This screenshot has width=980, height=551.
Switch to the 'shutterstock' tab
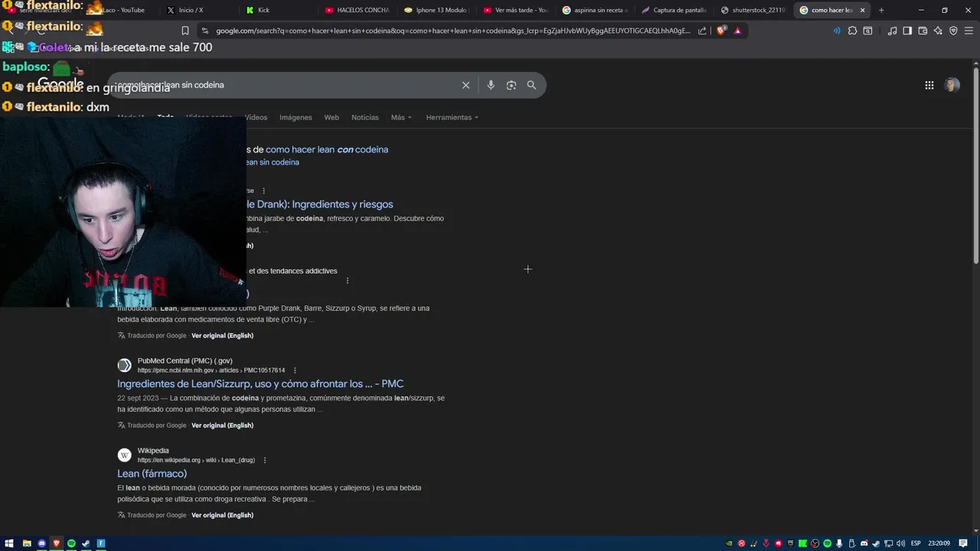click(x=753, y=10)
